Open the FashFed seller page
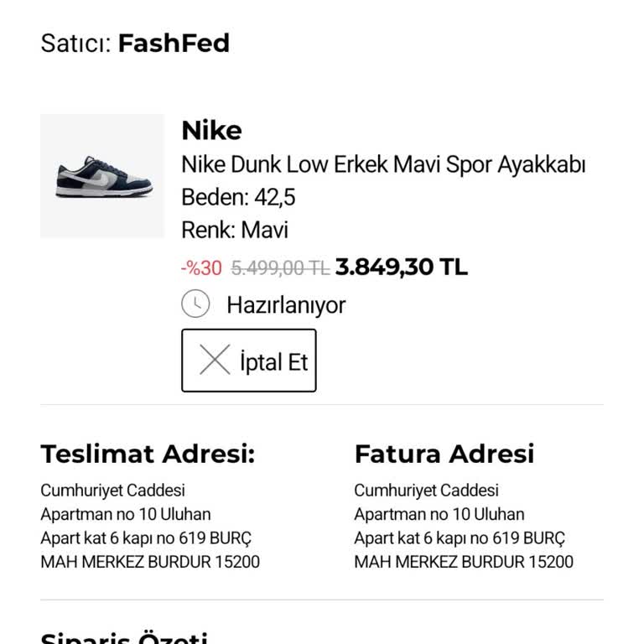The image size is (644, 644). point(174,44)
